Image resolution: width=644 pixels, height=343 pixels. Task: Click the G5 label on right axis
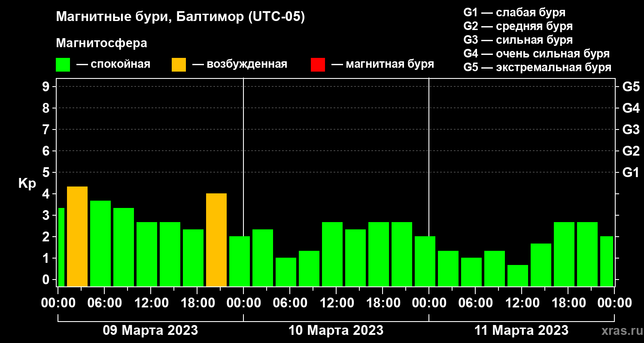pos(631,87)
